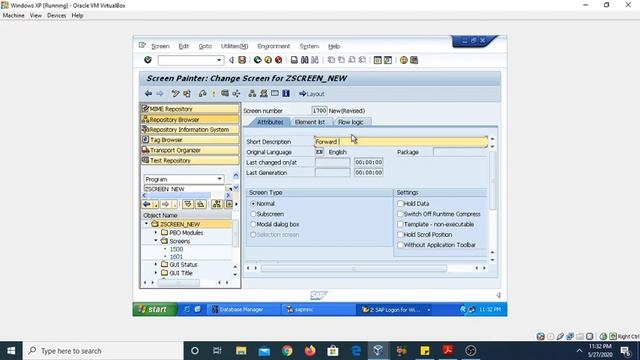Click the Short Description input field
This screenshot has width=640, height=360.
point(401,142)
